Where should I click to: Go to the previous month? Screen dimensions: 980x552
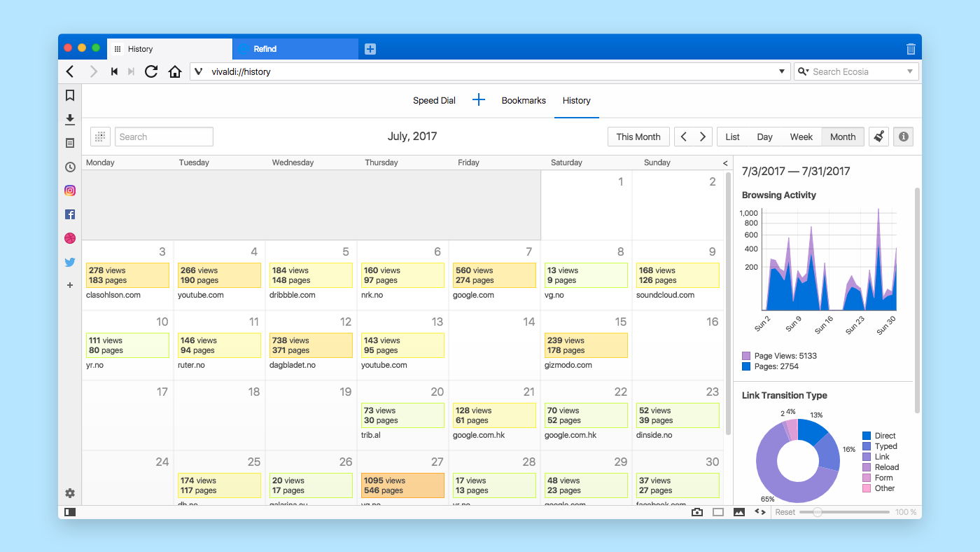pyautogui.click(x=684, y=137)
